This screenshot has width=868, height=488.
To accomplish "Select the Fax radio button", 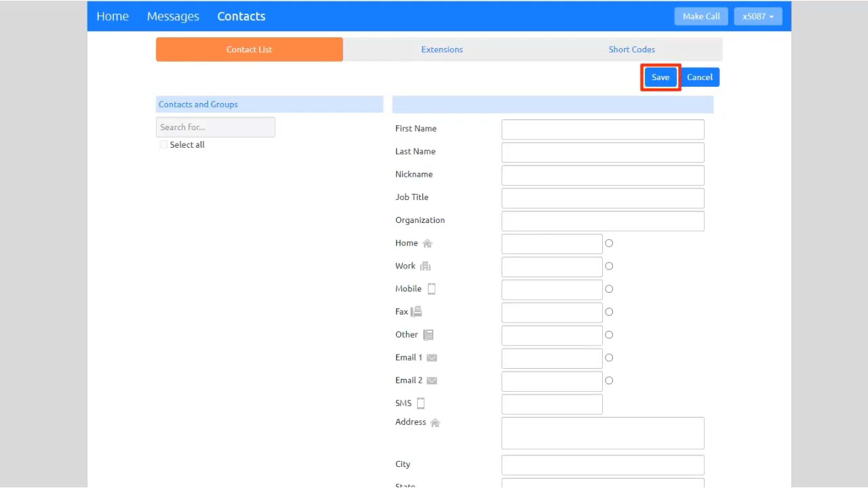I will pos(609,312).
